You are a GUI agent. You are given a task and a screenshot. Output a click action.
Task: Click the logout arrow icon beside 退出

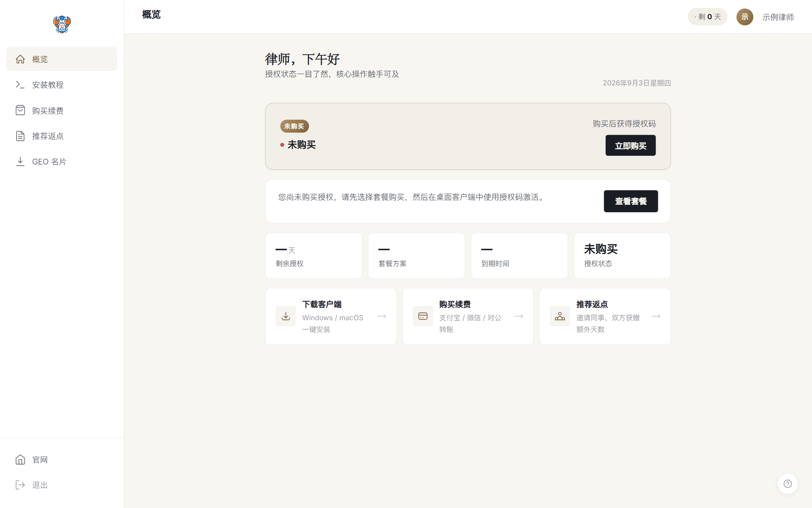pyautogui.click(x=20, y=485)
